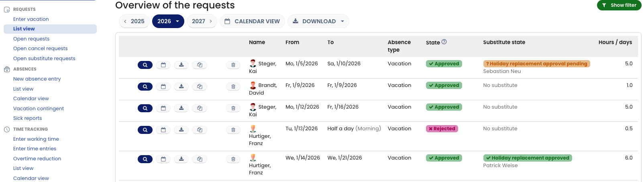Open the Download dropdown menu
Viewport: 644px width, 182px height.
342,21
